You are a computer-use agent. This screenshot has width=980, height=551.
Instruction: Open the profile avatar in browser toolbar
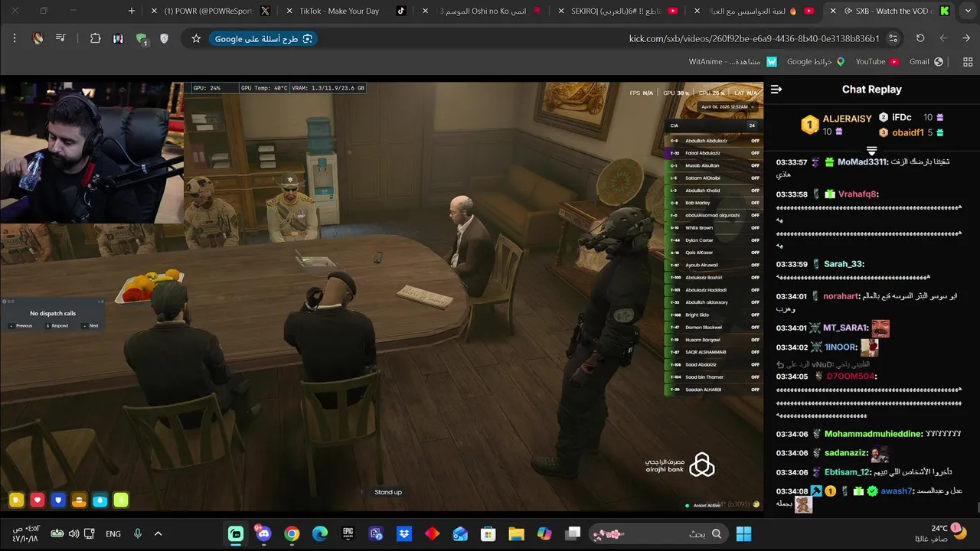tap(38, 38)
